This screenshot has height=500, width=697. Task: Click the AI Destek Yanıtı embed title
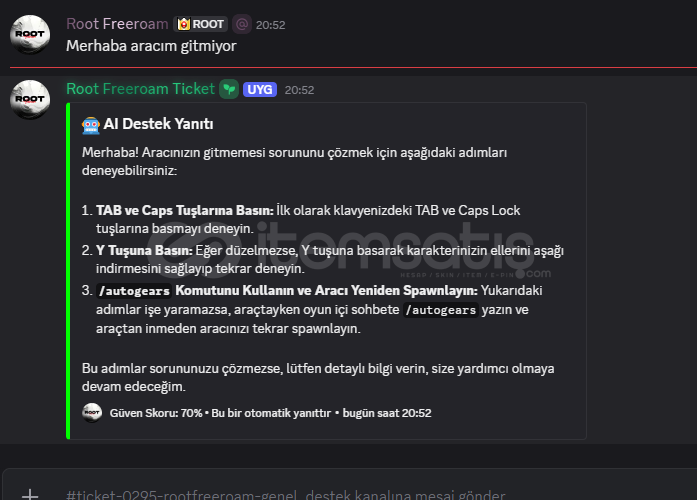pyautogui.click(x=158, y=125)
